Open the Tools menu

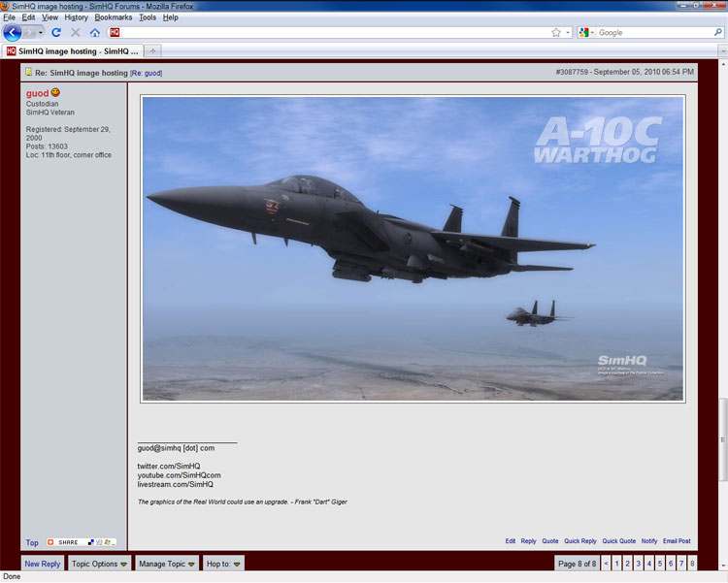pos(148,17)
